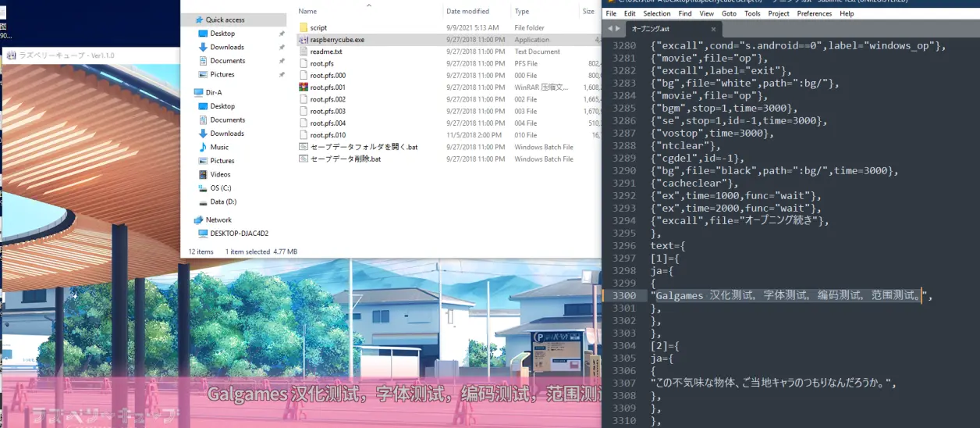Viewport: 980px width, 428px height.
Task: Open the View menu in Sublime Text
Action: pyautogui.click(x=707, y=13)
